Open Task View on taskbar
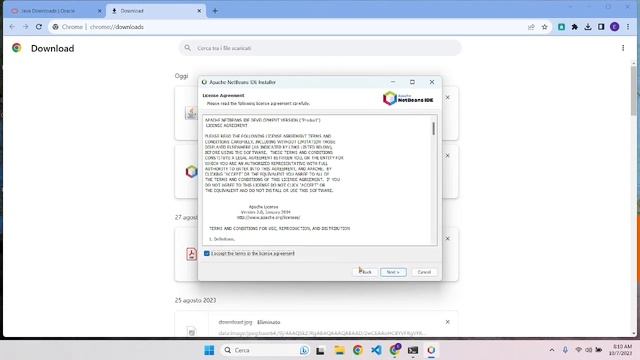The height and width of the screenshot is (360, 640). click(320, 350)
